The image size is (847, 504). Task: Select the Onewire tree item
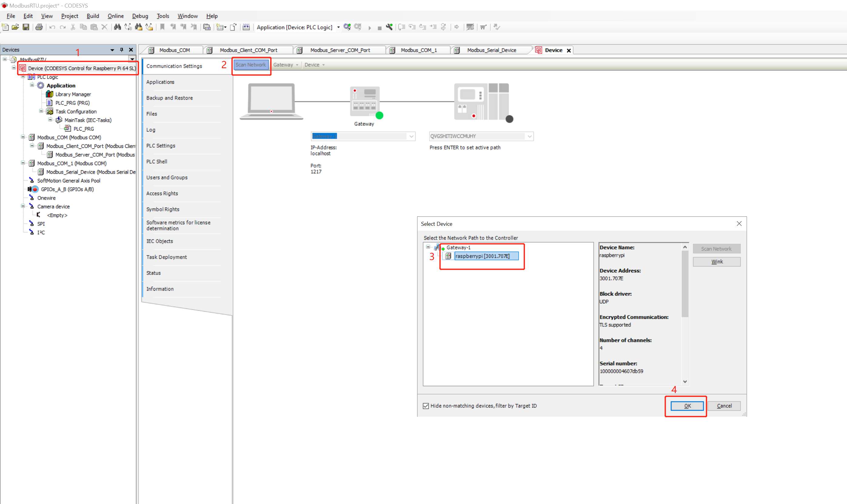(x=46, y=198)
